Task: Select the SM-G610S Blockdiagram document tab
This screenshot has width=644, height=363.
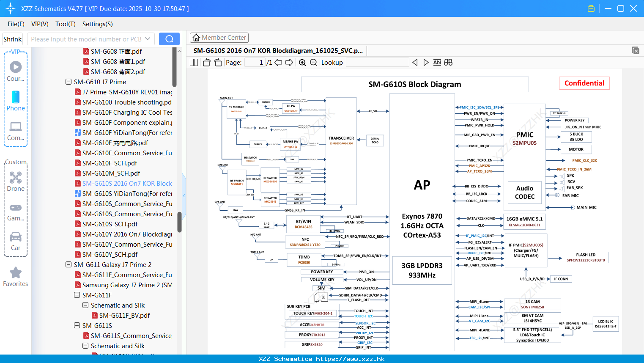Action: click(278, 51)
